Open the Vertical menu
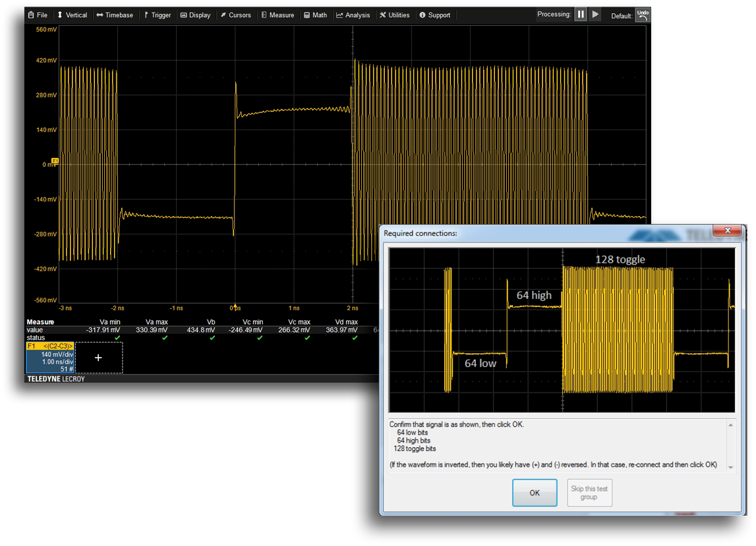The height and width of the screenshot is (546, 756). (72, 15)
